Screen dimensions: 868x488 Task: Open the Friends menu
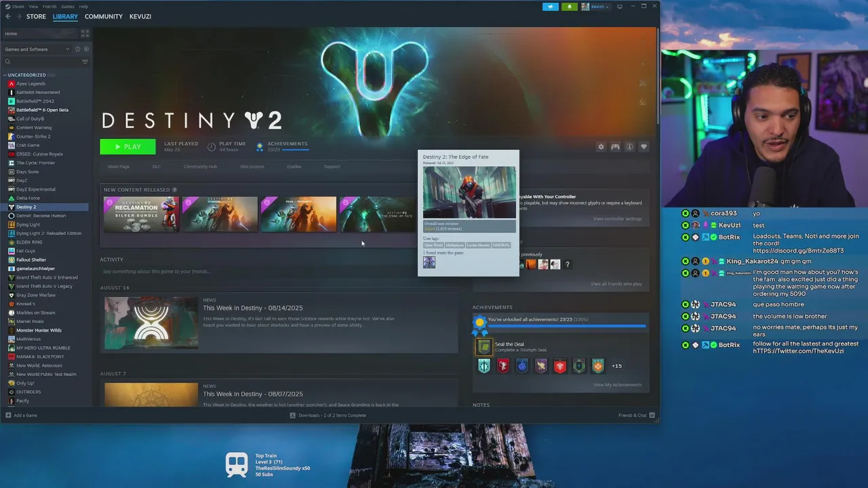click(x=50, y=6)
